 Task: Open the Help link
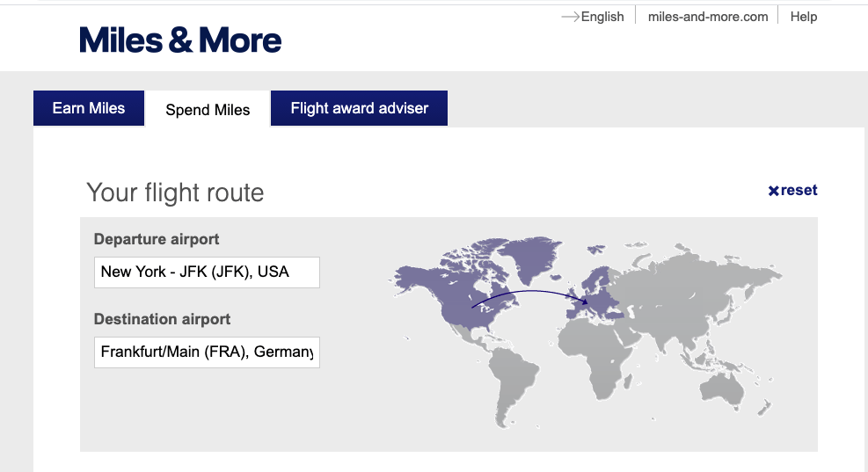803,17
